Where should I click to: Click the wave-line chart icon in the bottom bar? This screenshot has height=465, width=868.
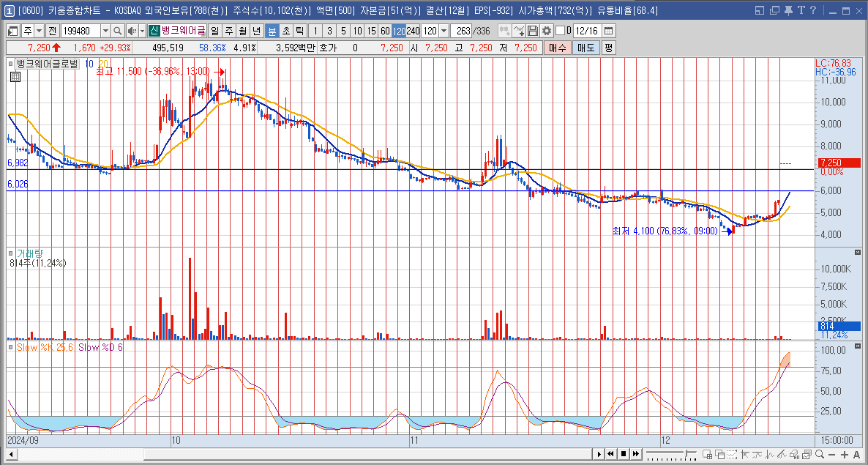757,455
